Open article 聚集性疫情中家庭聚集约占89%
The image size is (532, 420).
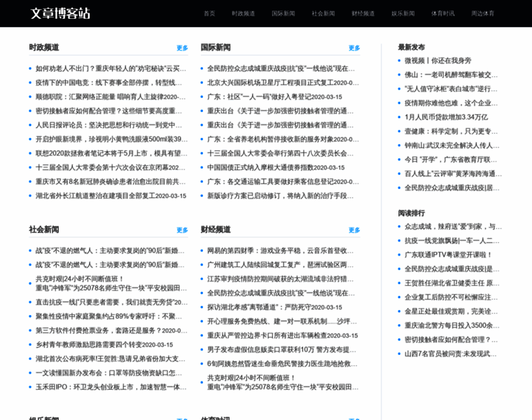(109, 316)
